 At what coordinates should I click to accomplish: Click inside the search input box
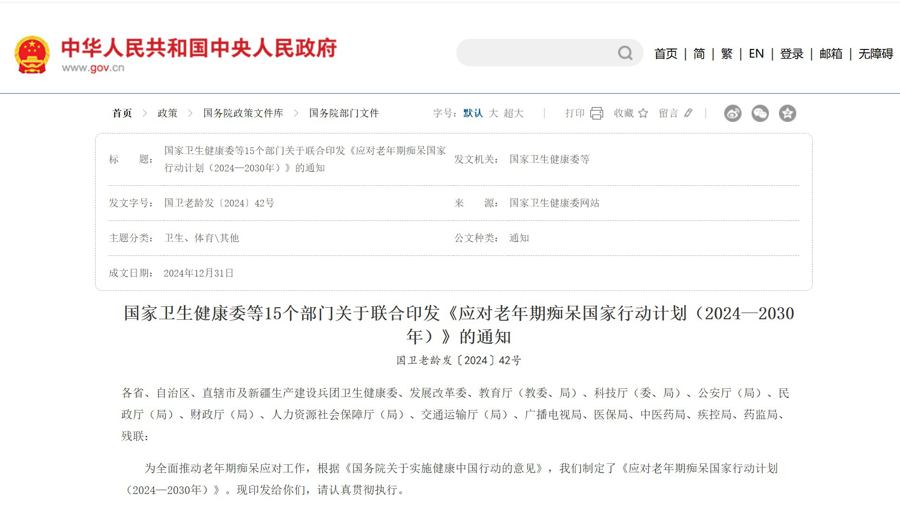pyautogui.click(x=535, y=53)
